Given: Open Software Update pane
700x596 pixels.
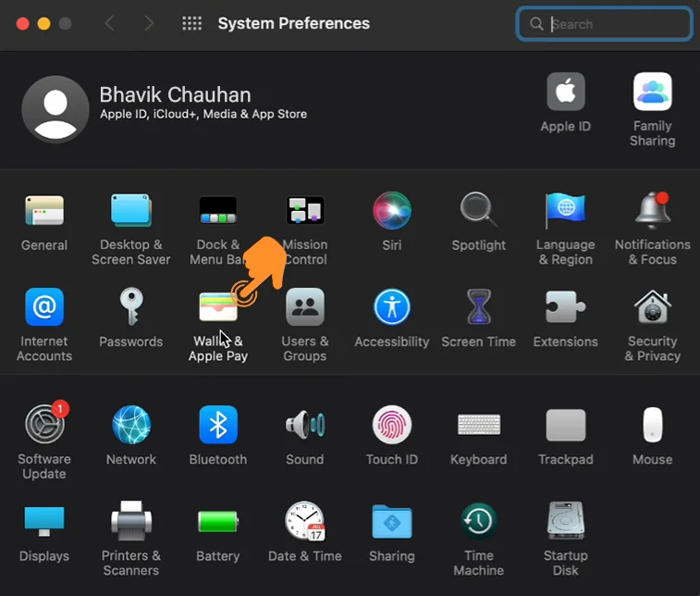Looking at the screenshot, I should click(x=44, y=425).
